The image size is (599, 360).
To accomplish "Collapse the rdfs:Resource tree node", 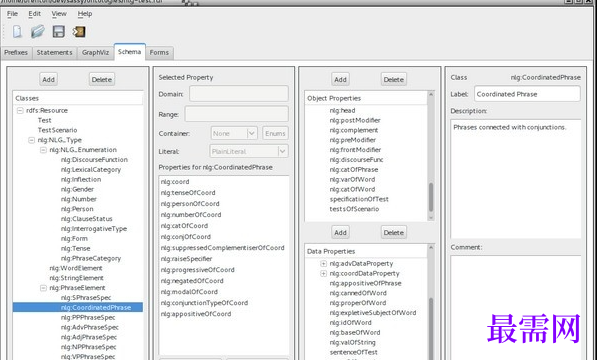I will (20, 110).
